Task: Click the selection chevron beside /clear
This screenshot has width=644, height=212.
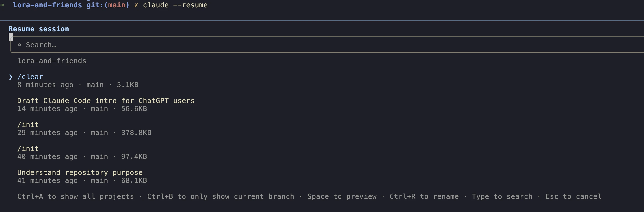Action: click(10, 77)
